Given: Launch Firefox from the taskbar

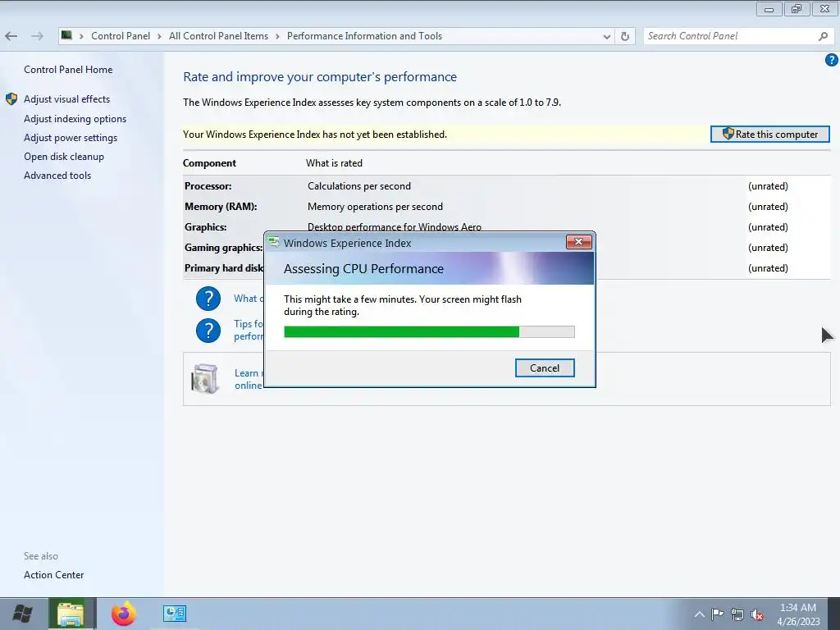Looking at the screenshot, I should point(124,614).
